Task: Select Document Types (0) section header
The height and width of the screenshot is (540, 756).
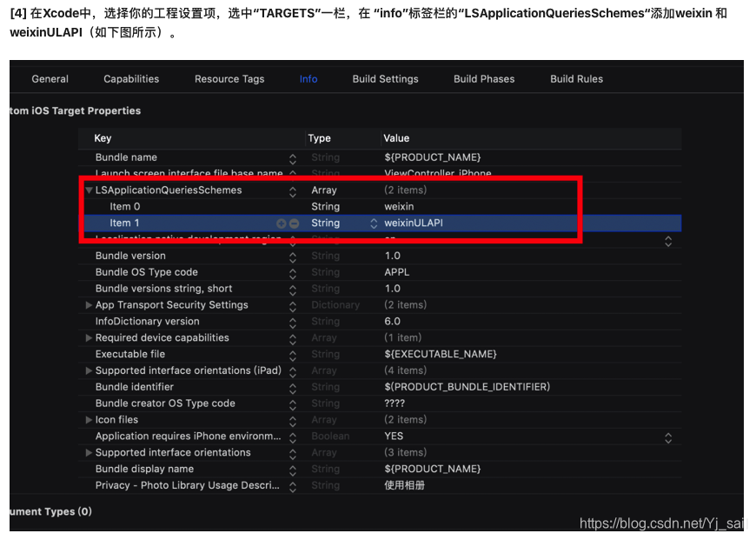Action: tap(50, 511)
